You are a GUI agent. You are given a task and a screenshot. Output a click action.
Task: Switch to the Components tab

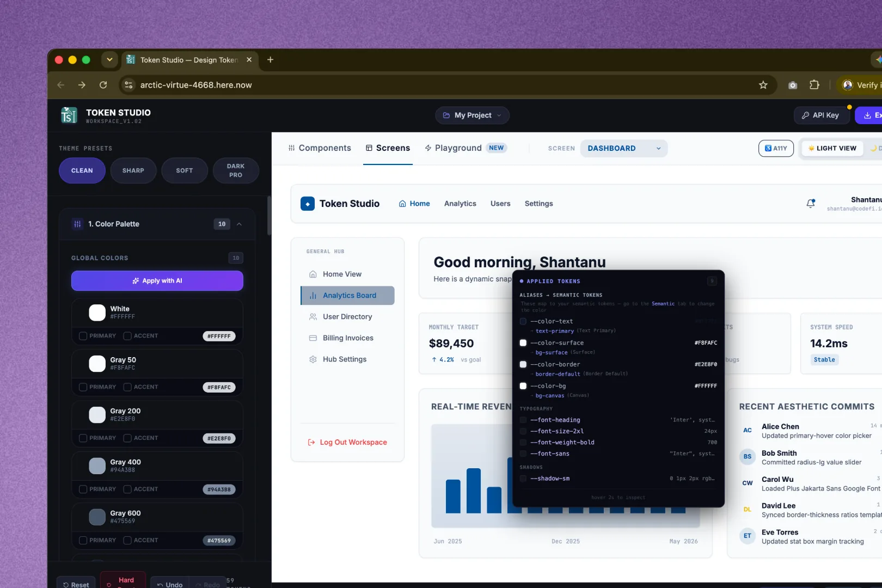(x=320, y=148)
